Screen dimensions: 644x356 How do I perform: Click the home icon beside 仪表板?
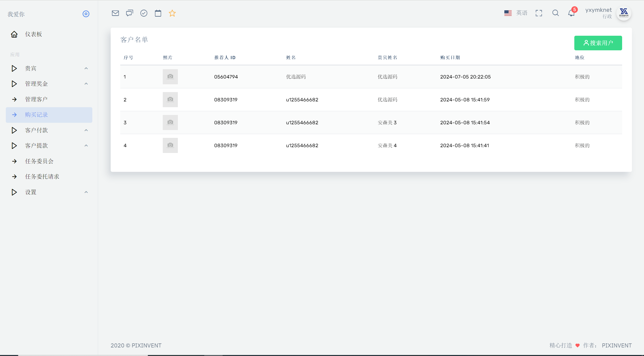pyautogui.click(x=14, y=34)
